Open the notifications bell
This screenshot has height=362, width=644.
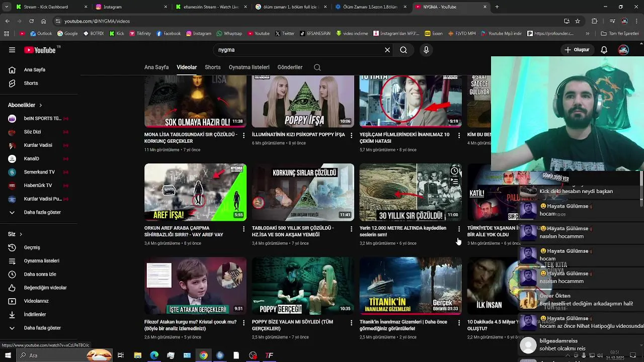coord(604,50)
